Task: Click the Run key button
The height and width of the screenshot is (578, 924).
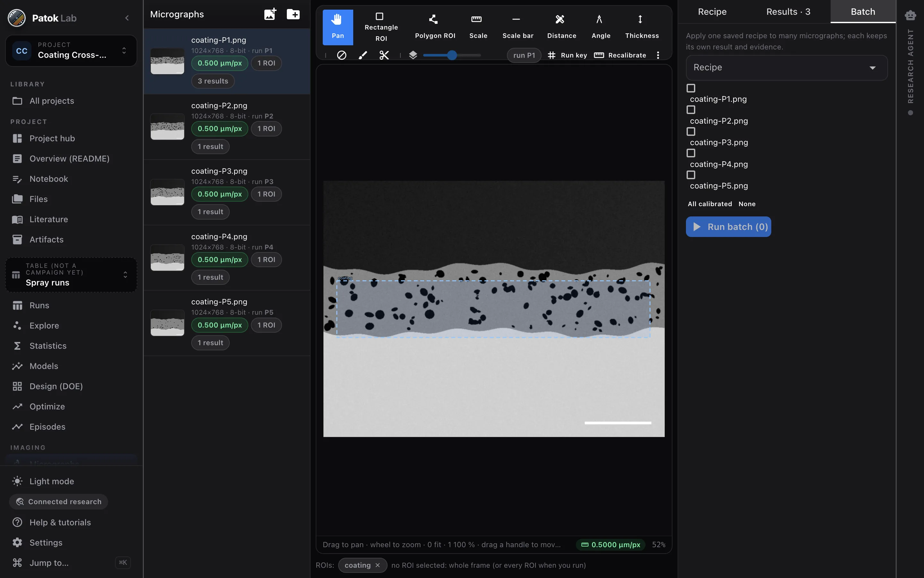Action: [x=567, y=55]
